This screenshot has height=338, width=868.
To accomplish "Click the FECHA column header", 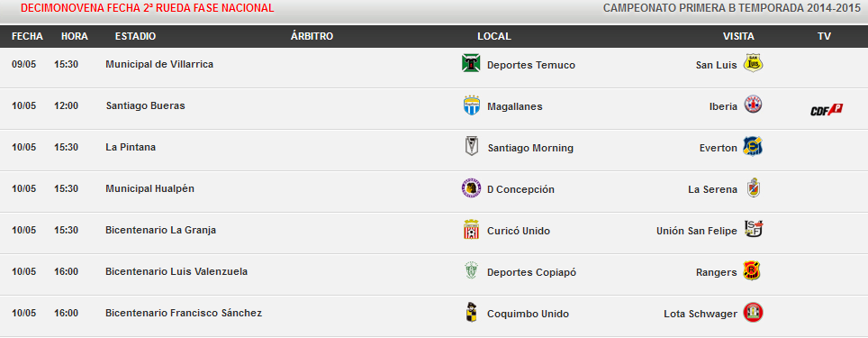I will pyautogui.click(x=27, y=36).
